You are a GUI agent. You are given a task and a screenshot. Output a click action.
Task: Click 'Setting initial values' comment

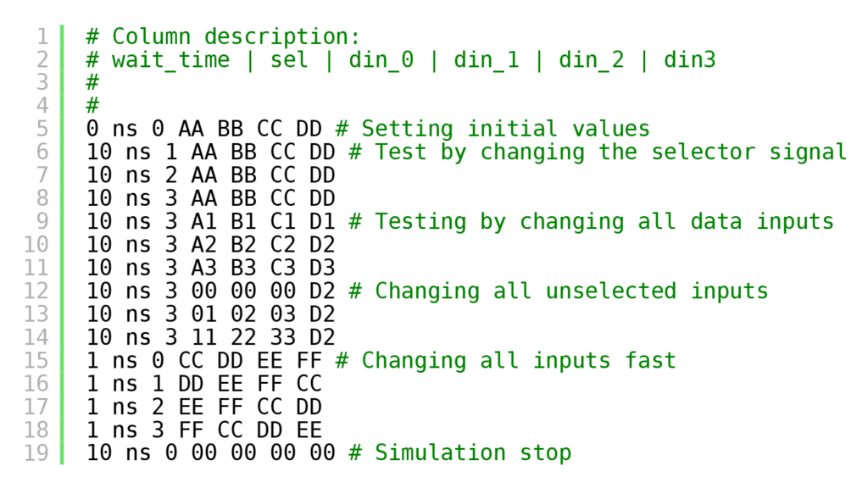tap(505, 129)
